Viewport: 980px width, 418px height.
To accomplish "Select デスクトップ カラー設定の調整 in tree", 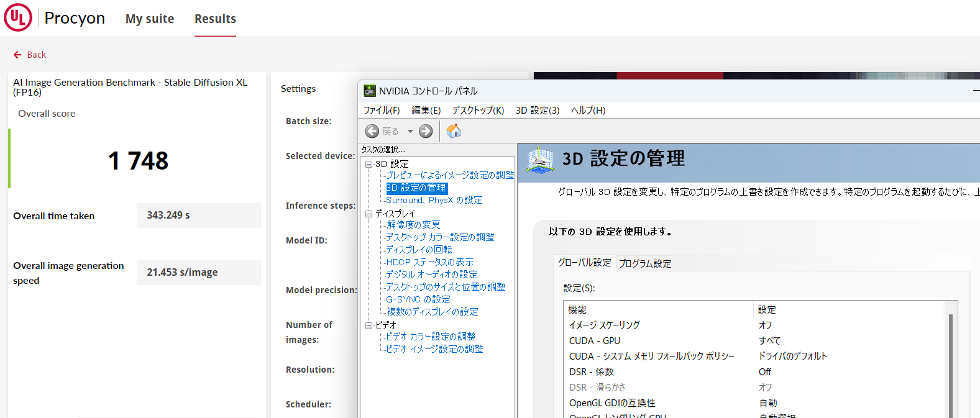I will [x=440, y=237].
